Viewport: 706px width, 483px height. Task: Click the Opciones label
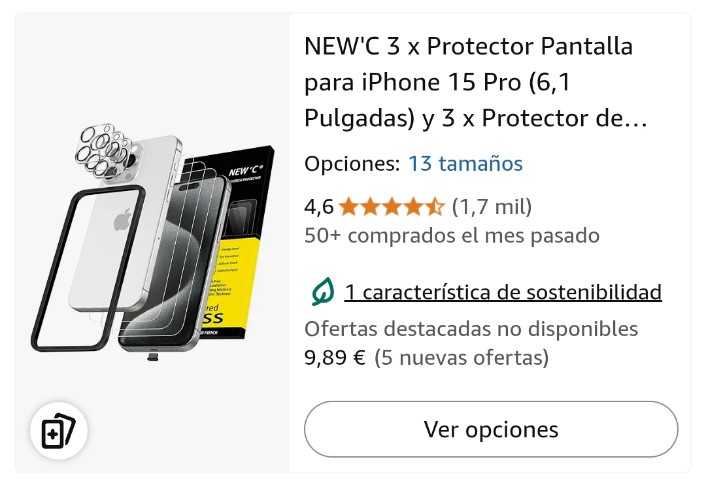[352, 164]
